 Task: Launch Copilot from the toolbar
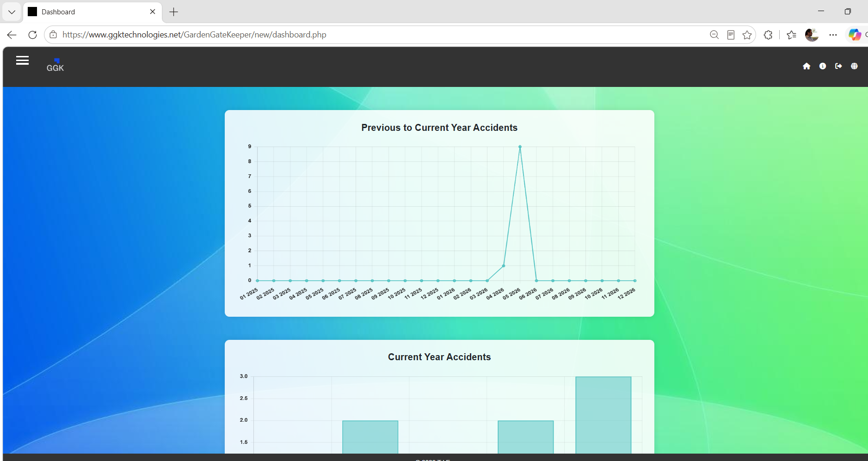855,35
